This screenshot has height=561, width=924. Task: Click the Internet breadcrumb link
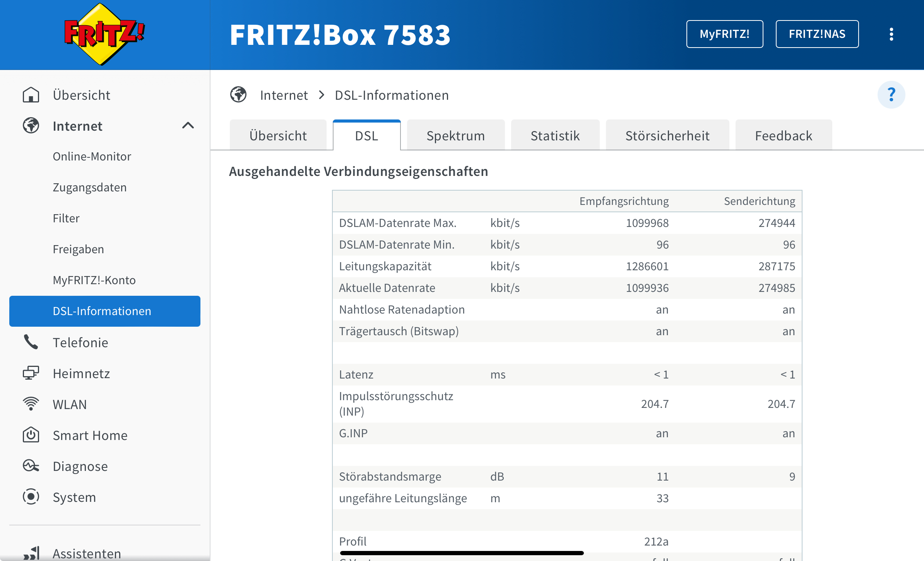(284, 95)
